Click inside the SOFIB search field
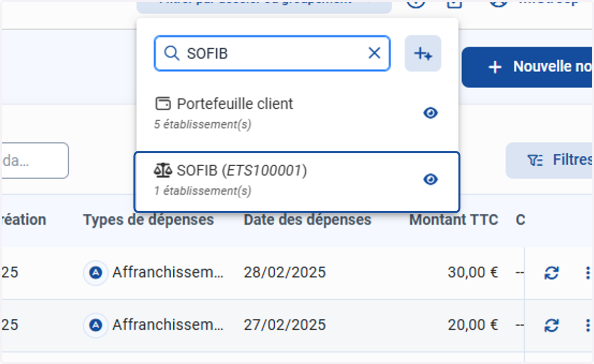The height and width of the screenshot is (364, 594). (x=272, y=53)
